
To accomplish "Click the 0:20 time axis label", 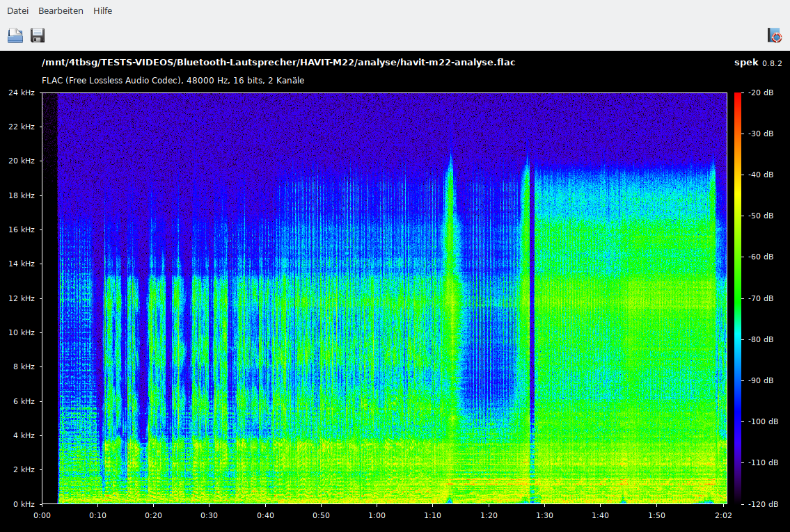I will point(154,515).
